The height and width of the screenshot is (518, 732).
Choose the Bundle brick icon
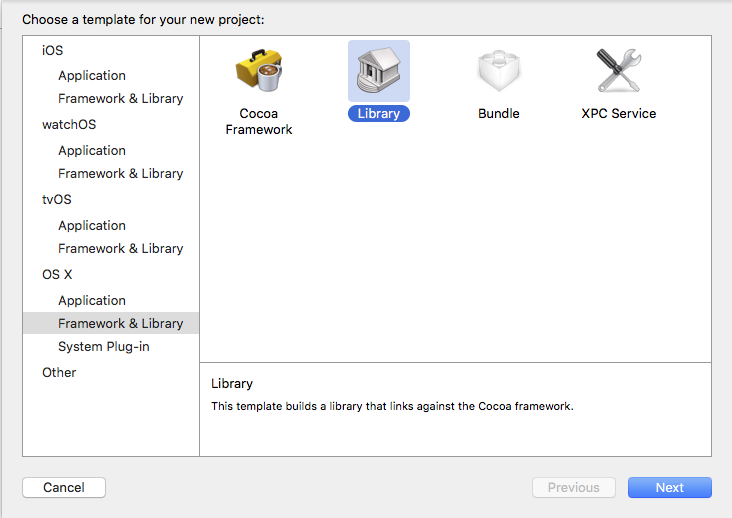tap(498, 70)
